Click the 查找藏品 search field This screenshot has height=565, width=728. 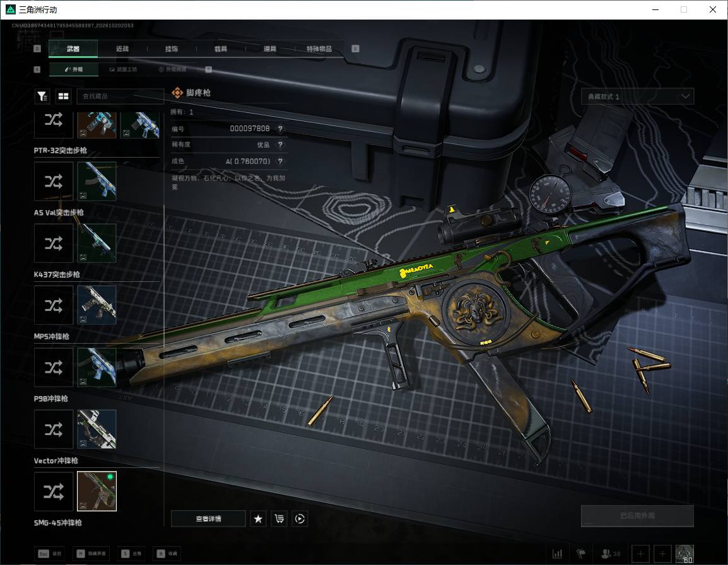(120, 96)
